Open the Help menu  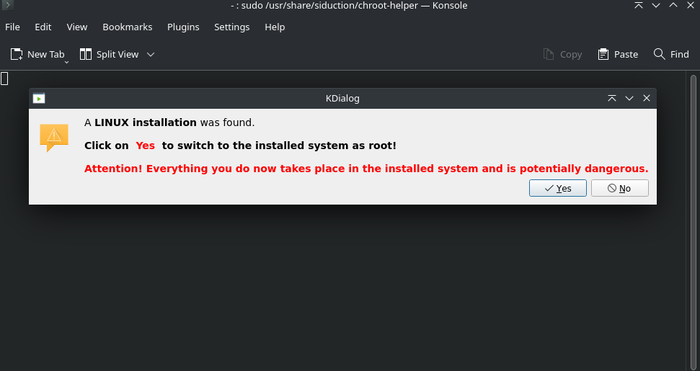(275, 27)
